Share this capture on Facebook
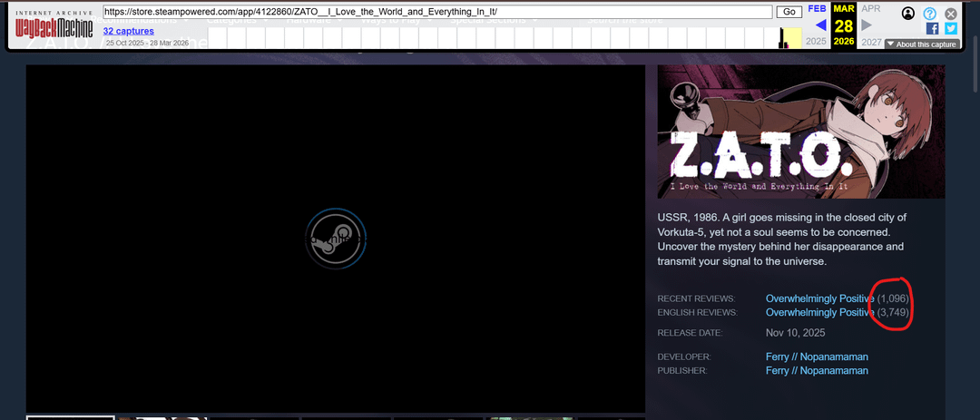The width and height of the screenshot is (980, 420). 932,29
